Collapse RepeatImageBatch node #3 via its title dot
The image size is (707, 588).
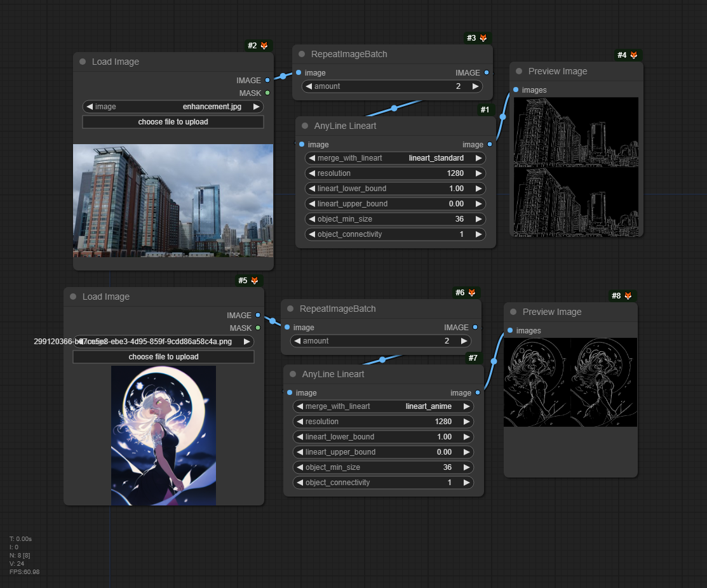pyautogui.click(x=302, y=55)
